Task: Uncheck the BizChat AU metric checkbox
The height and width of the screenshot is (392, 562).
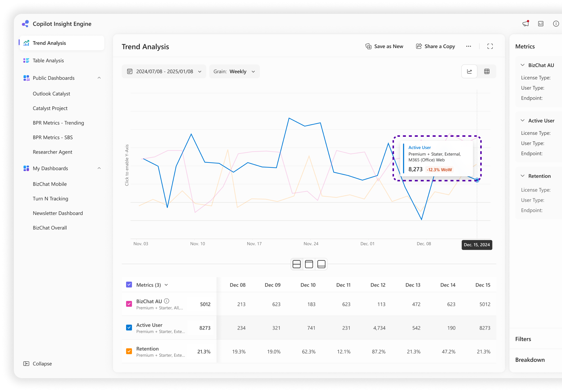Action: point(129,304)
